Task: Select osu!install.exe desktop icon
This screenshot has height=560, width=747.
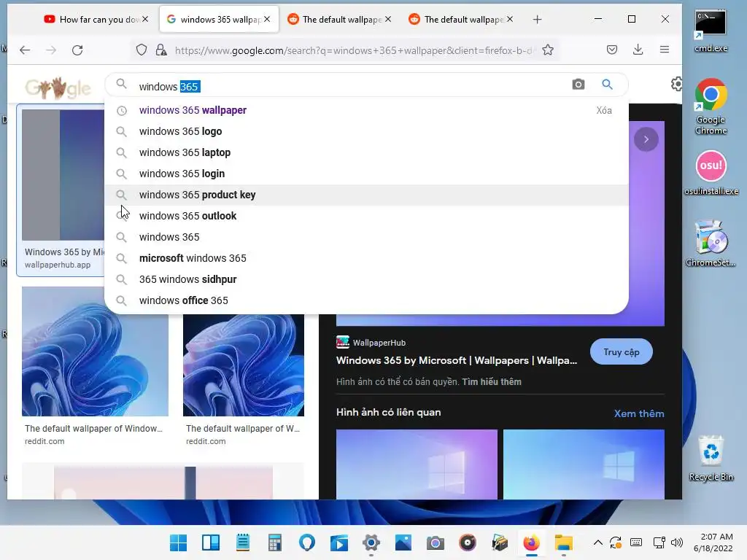Action: tap(711, 173)
